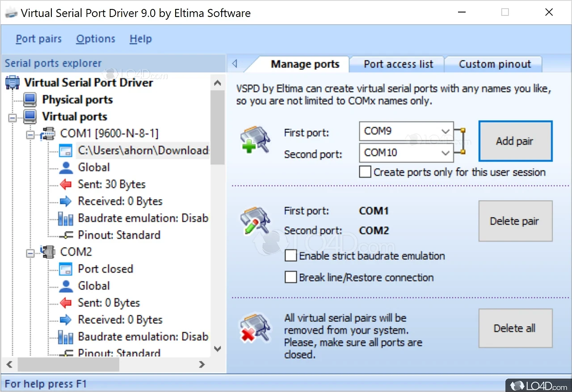Click red Sent arrow icon under COM1

(x=66, y=184)
